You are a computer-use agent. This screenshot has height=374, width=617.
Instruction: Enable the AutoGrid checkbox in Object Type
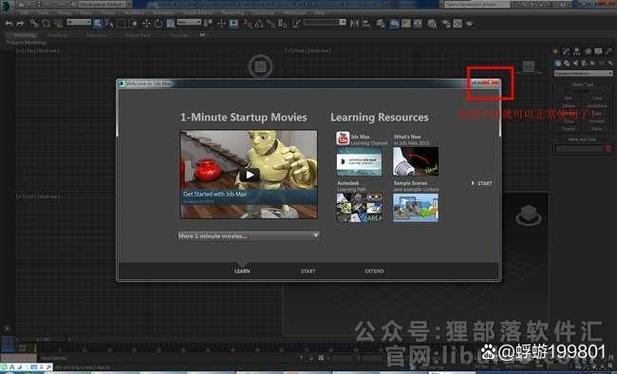click(x=567, y=91)
